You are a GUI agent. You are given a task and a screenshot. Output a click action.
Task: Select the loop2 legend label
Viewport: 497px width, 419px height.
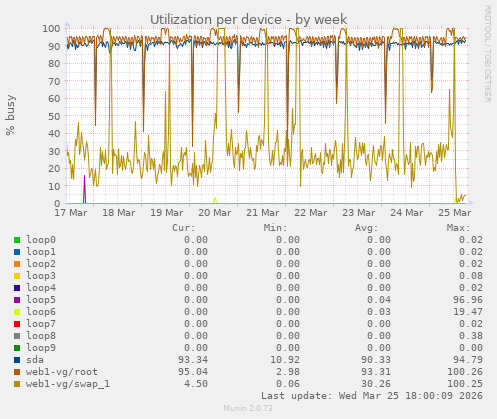(x=41, y=264)
